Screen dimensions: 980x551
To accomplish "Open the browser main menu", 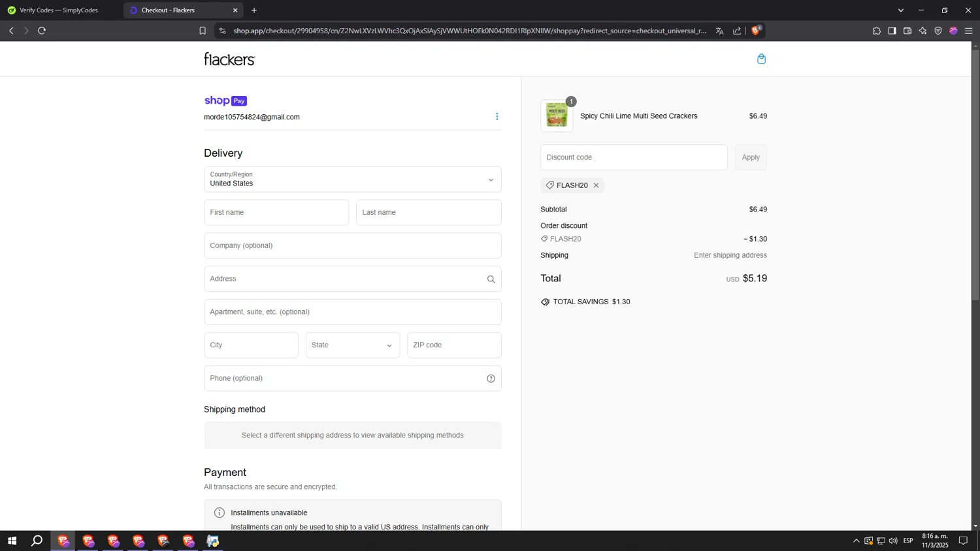I will point(969,31).
